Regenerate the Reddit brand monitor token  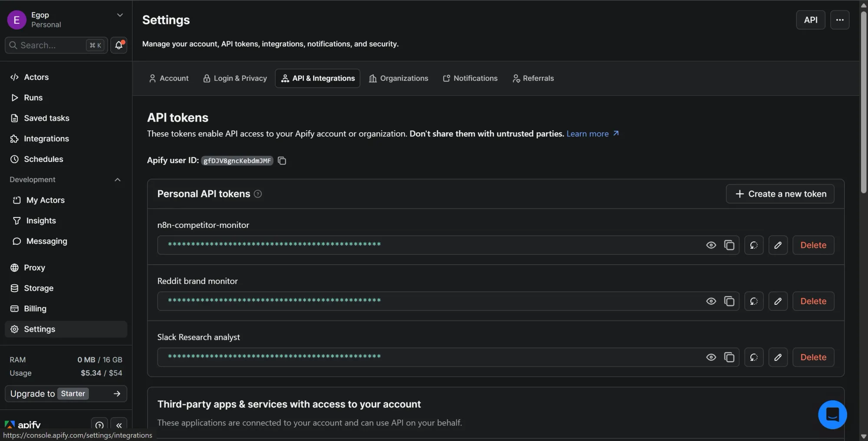[754, 301]
